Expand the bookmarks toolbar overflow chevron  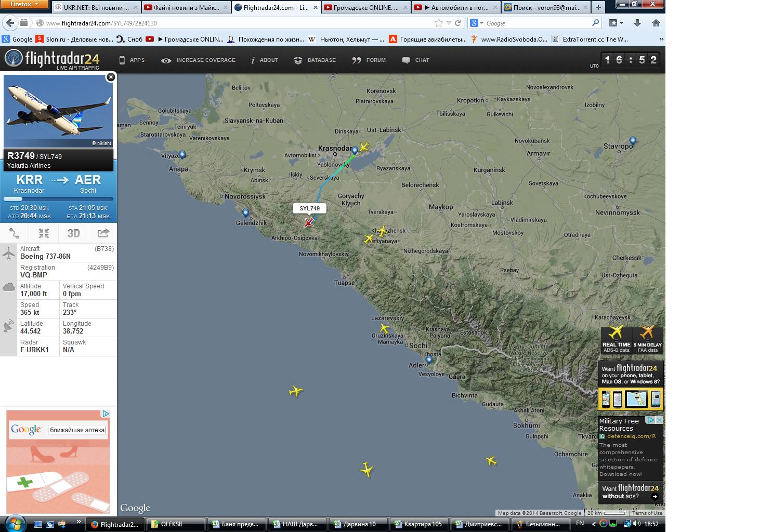coord(661,39)
